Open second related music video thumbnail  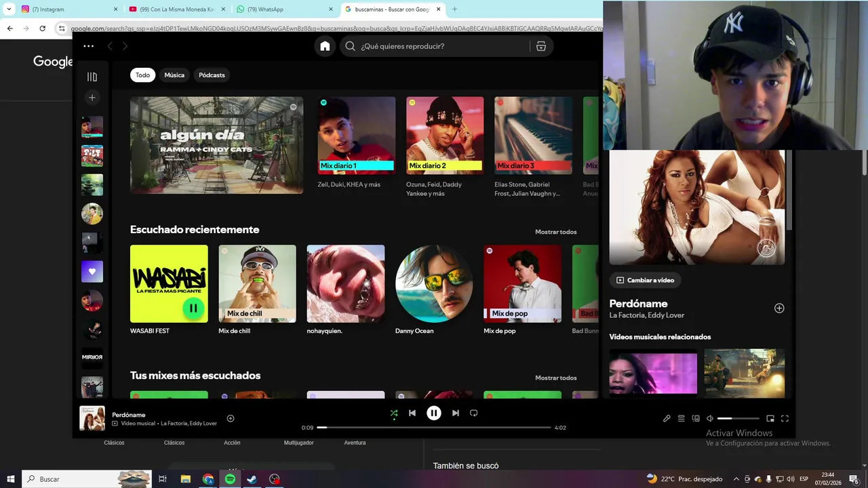click(744, 371)
